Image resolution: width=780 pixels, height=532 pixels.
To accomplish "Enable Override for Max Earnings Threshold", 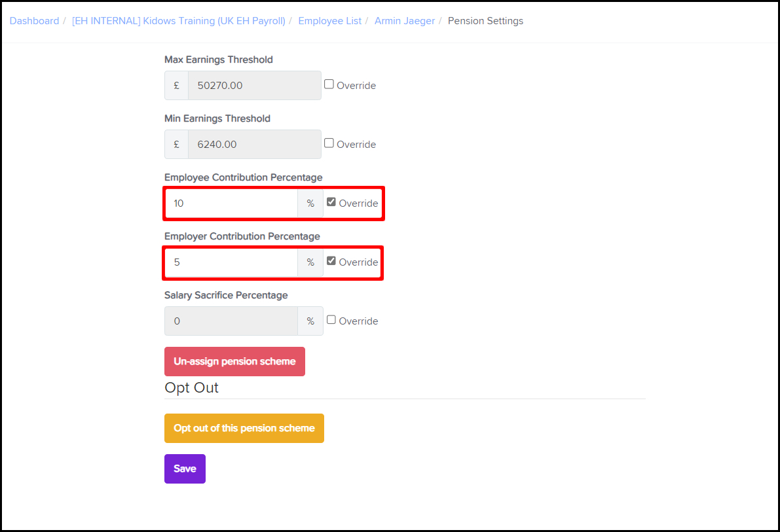I will 329,84.
